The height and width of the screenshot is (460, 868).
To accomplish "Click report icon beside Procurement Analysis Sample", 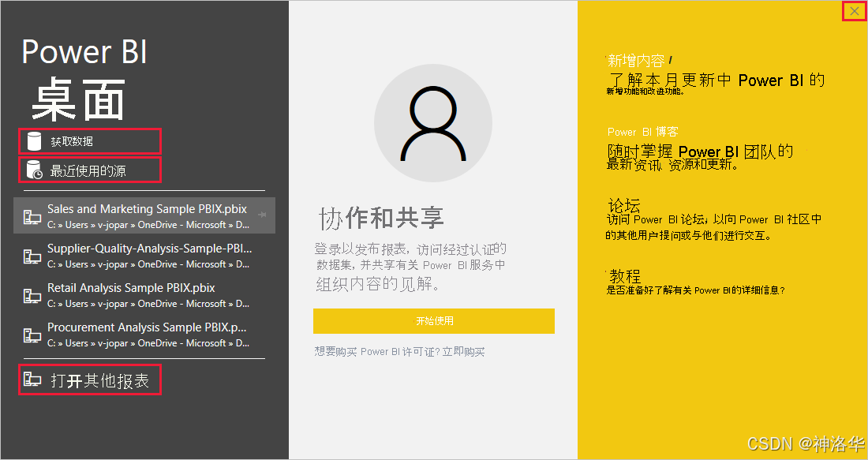I will [x=32, y=335].
